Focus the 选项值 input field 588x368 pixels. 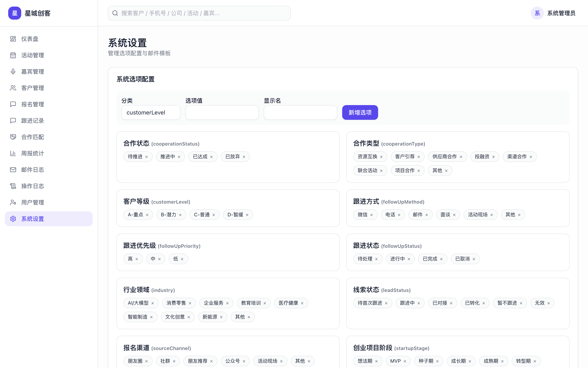tap(222, 112)
